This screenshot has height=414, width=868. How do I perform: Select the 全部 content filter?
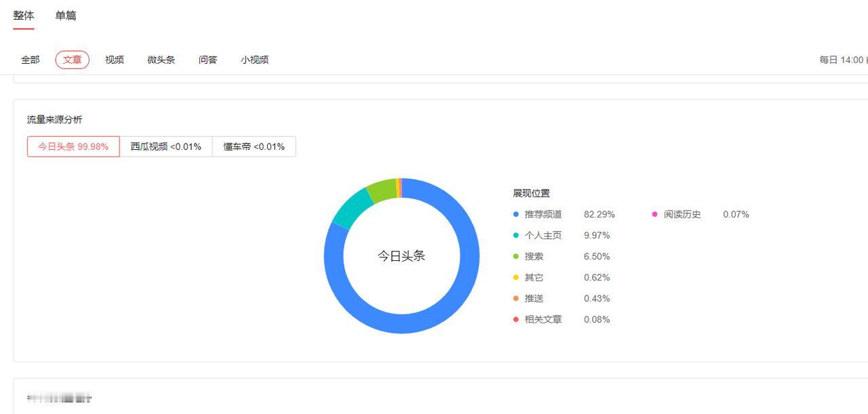point(31,60)
